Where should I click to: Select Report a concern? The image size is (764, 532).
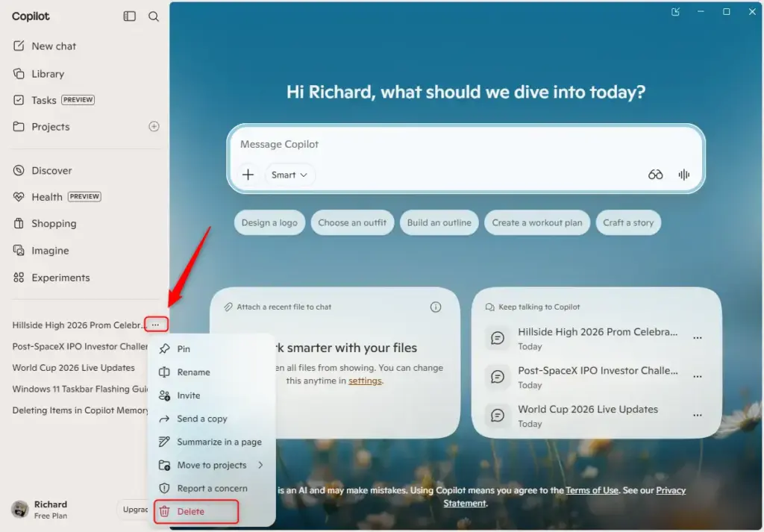click(x=211, y=488)
